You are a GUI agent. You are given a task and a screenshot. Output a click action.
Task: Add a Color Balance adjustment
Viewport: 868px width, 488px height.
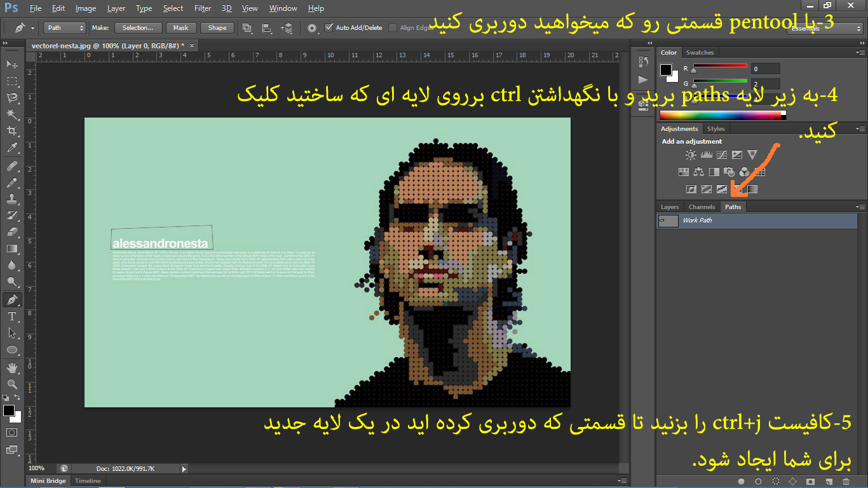coord(698,172)
